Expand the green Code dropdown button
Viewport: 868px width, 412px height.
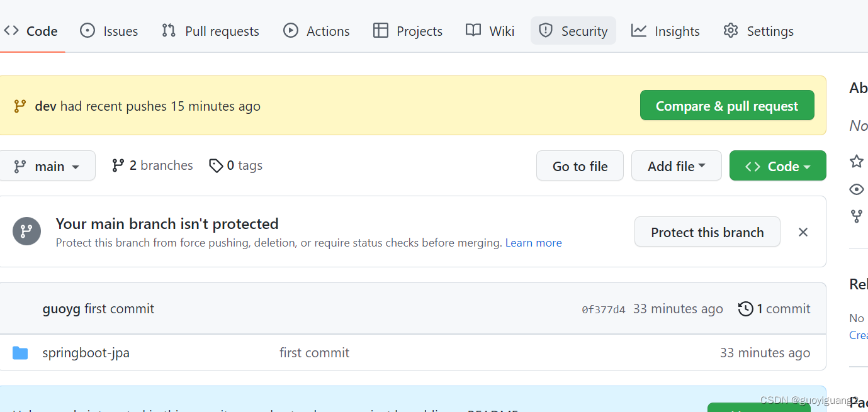point(778,166)
